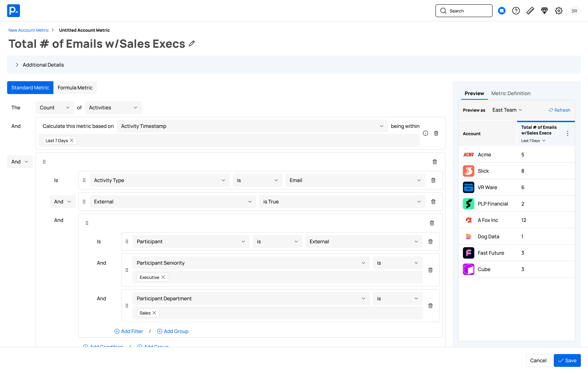Click the diamond icon in top bar
This screenshot has width=588, height=374.
[544, 11]
